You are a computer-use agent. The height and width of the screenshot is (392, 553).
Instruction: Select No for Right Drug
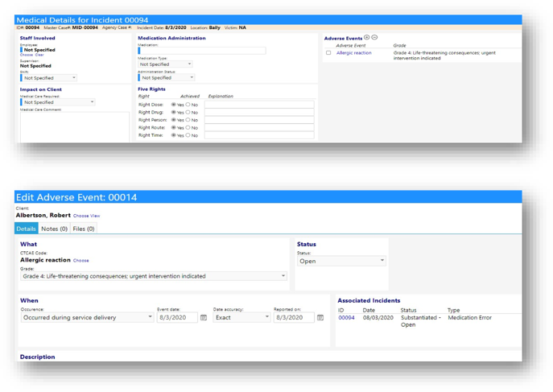point(188,112)
